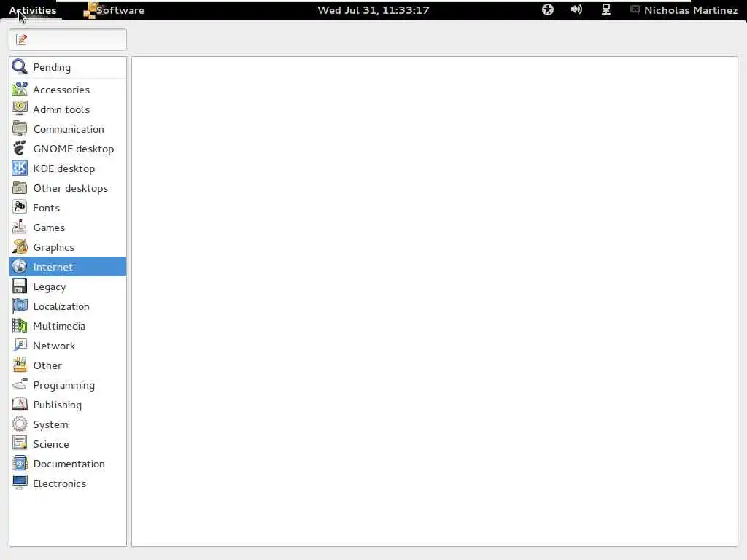
Task: Select the GNOME desktop label
Action: 74,149
